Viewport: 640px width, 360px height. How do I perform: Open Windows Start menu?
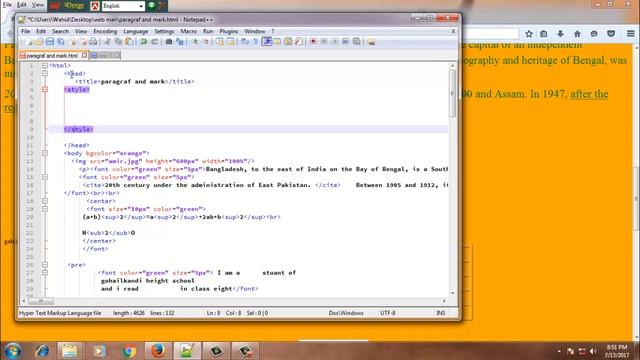pyautogui.click(x=12, y=351)
